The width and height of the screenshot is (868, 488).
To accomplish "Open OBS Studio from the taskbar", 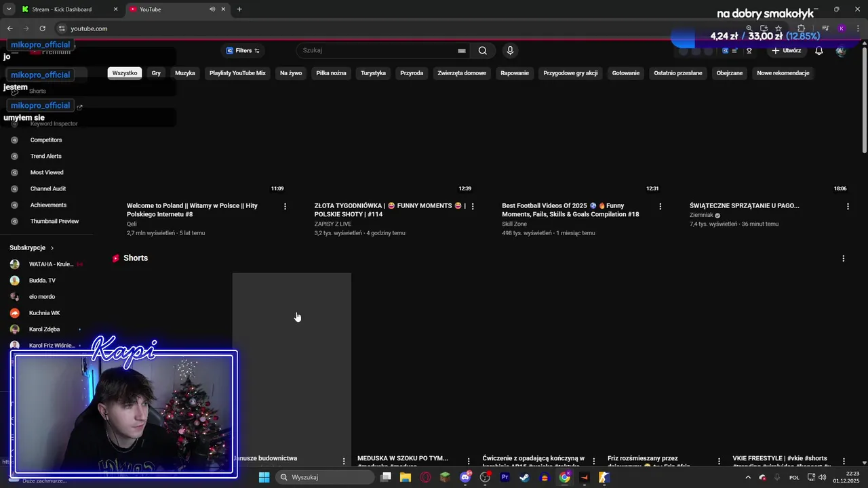I will [x=485, y=477].
